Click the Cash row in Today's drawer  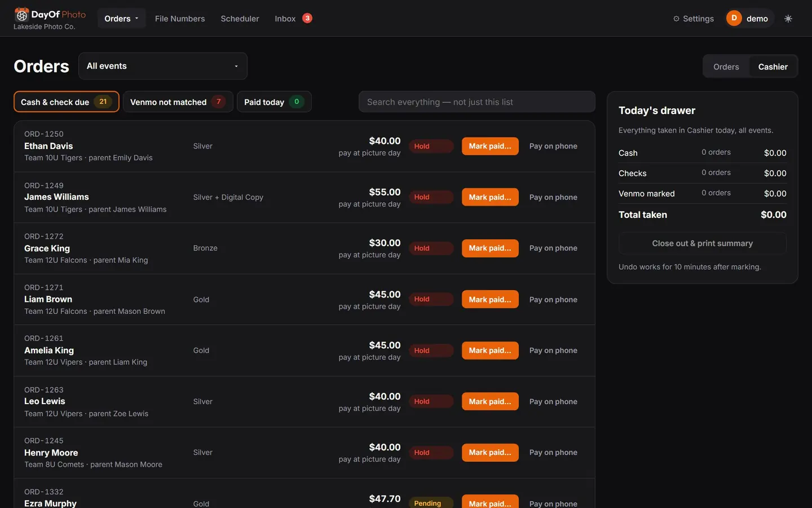(x=702, y=153)
